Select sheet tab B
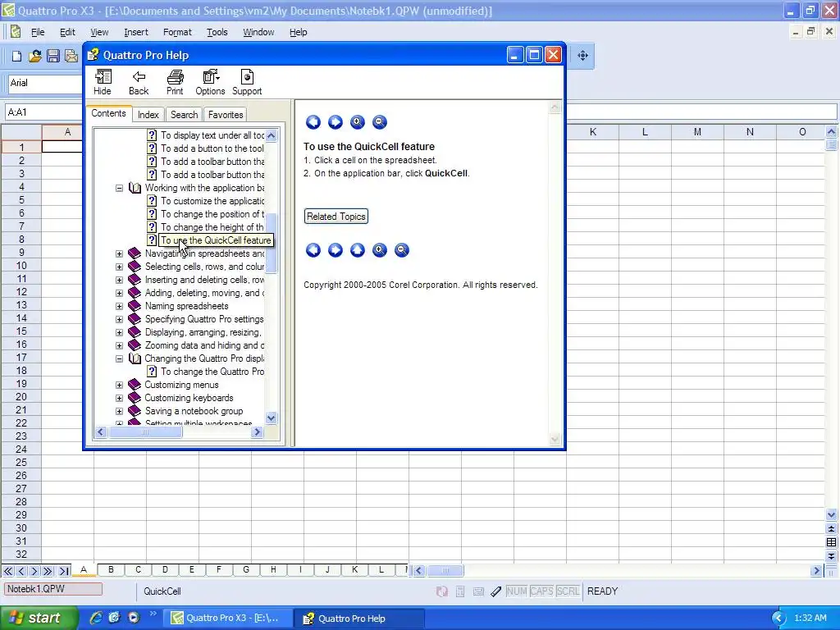The height and width of the screenshot is (630, 840). point(111,569)
